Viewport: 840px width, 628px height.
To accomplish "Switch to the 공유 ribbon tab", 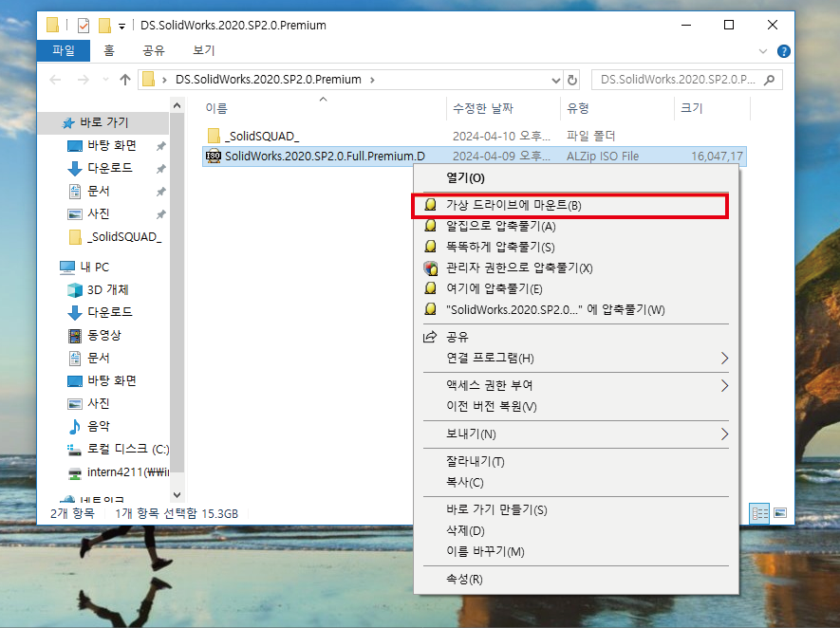I will pyautogui.click(x=153, y=50).
